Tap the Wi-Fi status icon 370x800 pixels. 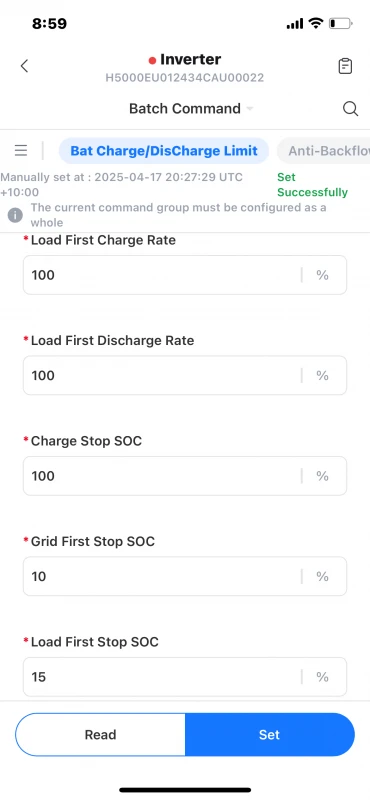pos(316,23)
